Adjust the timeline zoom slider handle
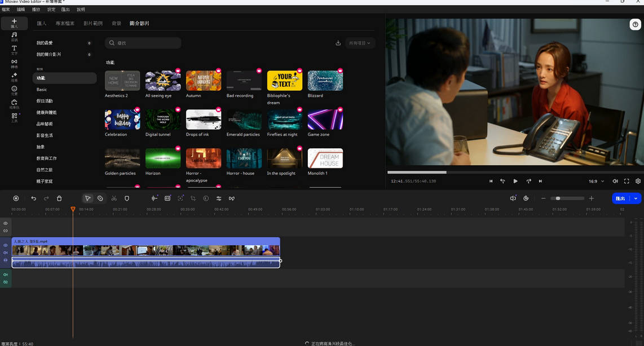Image resolution: width=644 pixels, height=346 pixels. pyautogui.click(x=558, y=198)
